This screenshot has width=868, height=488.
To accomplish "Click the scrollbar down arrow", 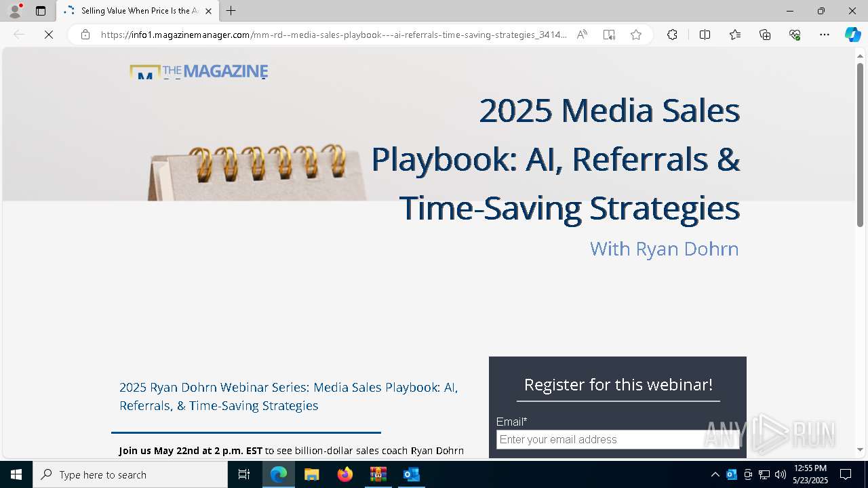I will coord(860,449).
